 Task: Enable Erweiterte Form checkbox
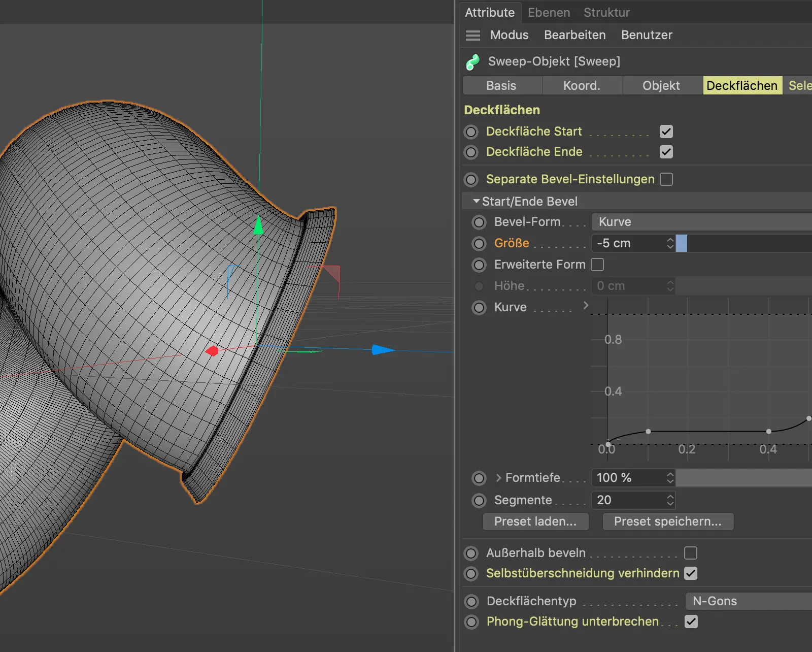coord(597,265)
